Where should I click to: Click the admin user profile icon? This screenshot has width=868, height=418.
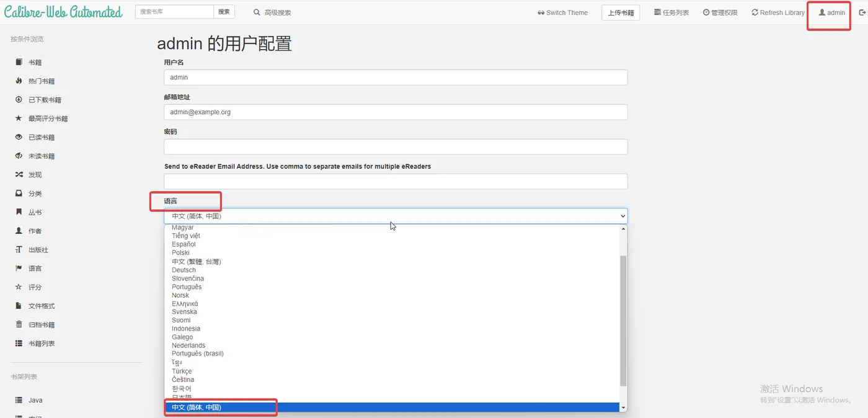click(x=822, y=12)
